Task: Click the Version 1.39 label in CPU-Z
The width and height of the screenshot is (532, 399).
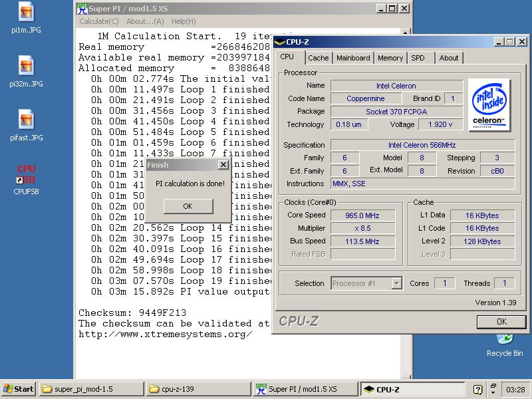Action: 495,303
